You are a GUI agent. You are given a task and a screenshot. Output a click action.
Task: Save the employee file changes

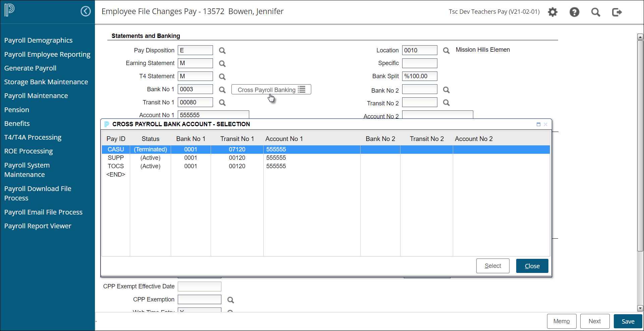(x=628, y=321)
